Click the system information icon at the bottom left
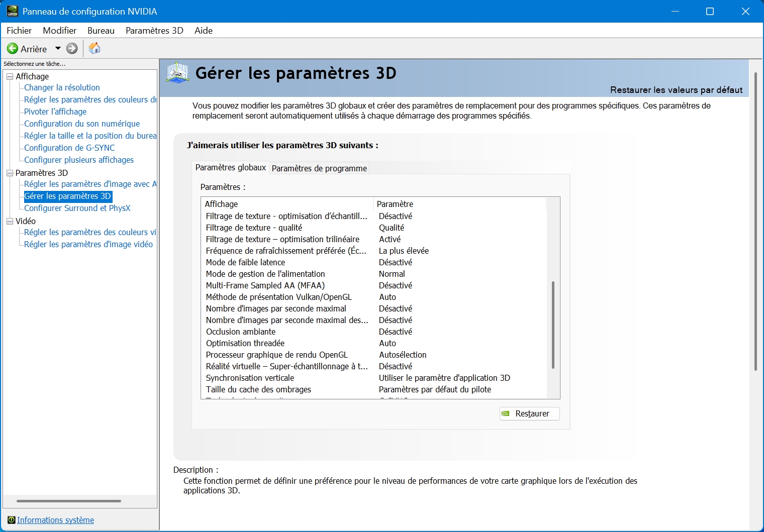The width and height of the screenshot is (764, 532). point(12,520)
